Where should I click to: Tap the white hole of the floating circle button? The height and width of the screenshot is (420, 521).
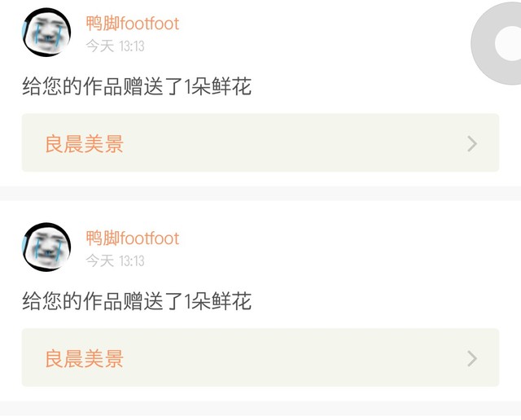click(x=508, y=43)
